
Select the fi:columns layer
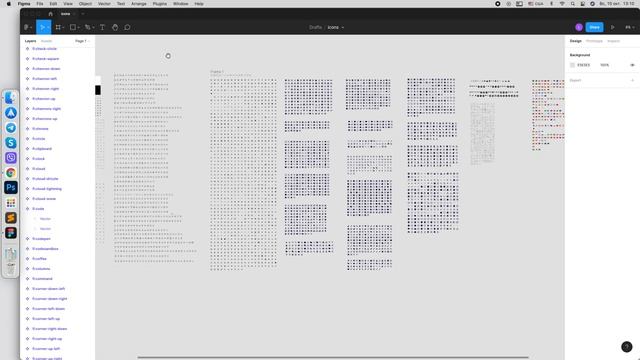[x=41, y=269]
